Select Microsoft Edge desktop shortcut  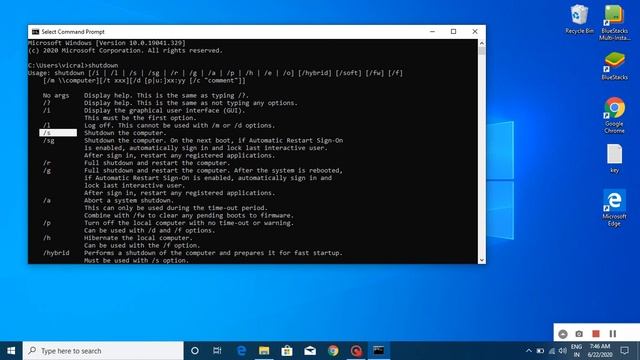614,208
